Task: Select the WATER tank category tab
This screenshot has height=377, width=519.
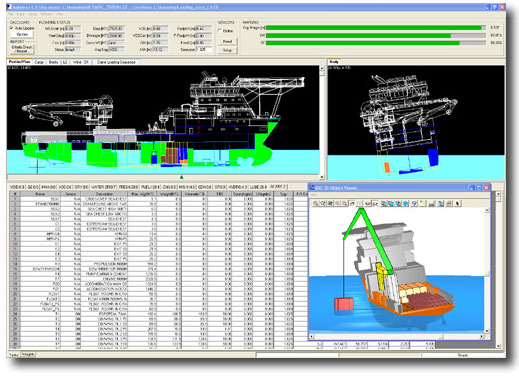Action: click(103, 187)
